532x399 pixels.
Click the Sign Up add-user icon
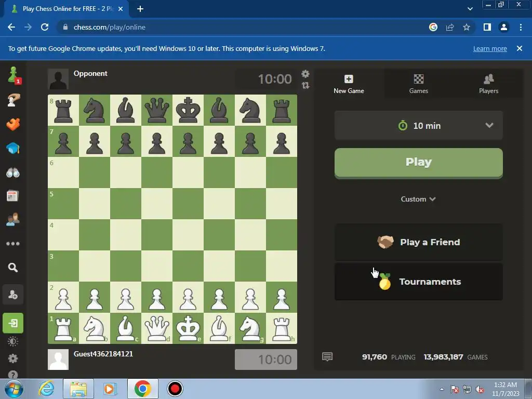point(13,295)
